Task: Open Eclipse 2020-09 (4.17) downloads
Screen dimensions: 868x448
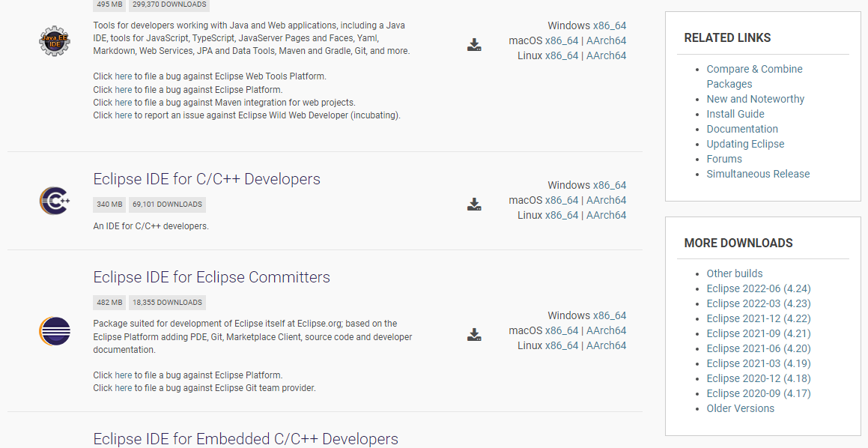Action: pyautogui.click(x=759, y=393)
